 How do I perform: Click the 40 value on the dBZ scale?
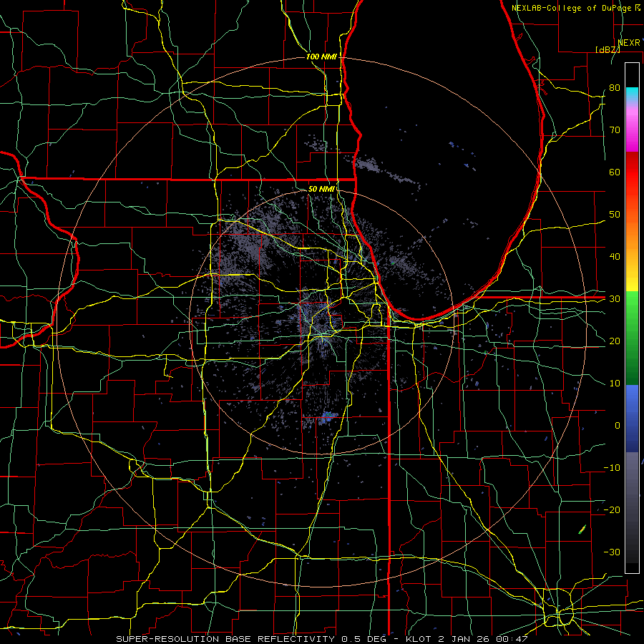point(615,257)
